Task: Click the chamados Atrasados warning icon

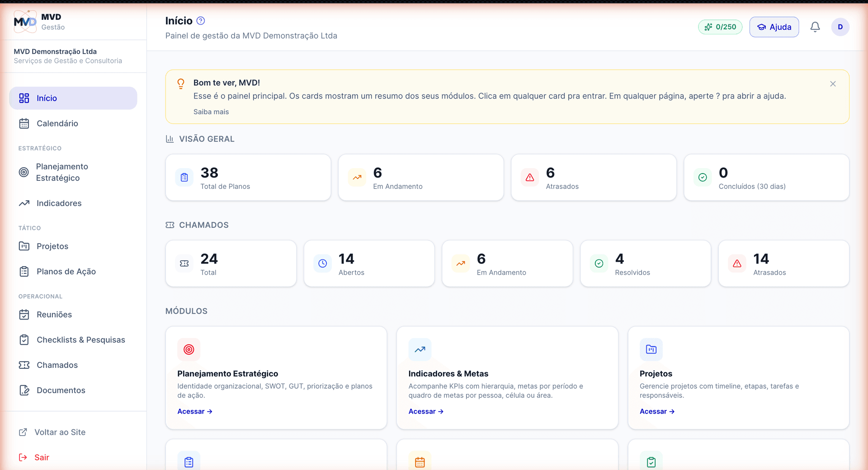Action: (737, 263)
